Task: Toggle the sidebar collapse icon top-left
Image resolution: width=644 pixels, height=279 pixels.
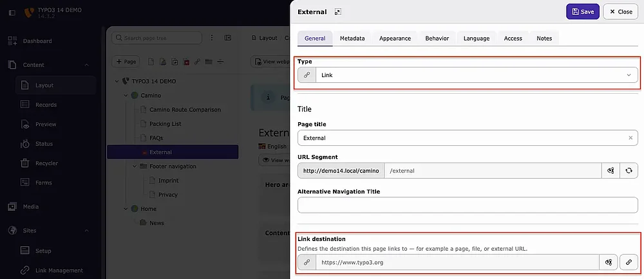Action: (x=12, y=13)
